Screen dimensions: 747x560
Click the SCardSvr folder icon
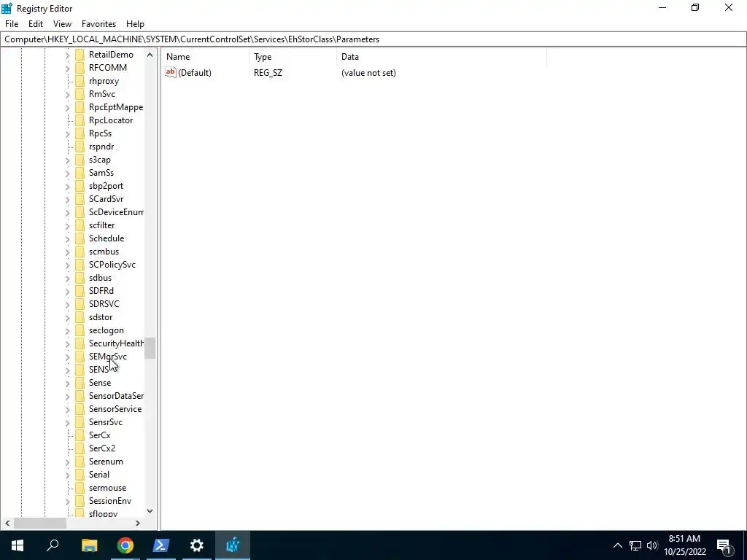pyautogui.click(x=80, y=199)
